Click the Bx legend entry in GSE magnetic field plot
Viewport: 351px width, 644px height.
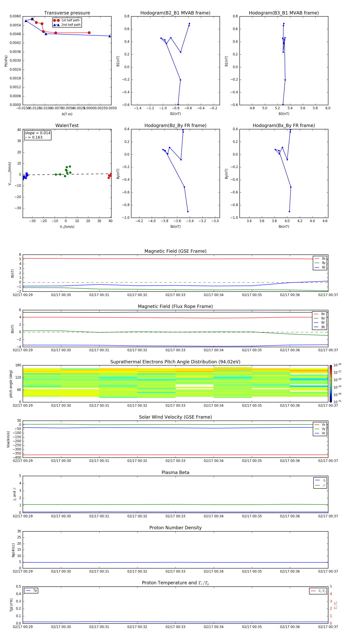point(320,259)
